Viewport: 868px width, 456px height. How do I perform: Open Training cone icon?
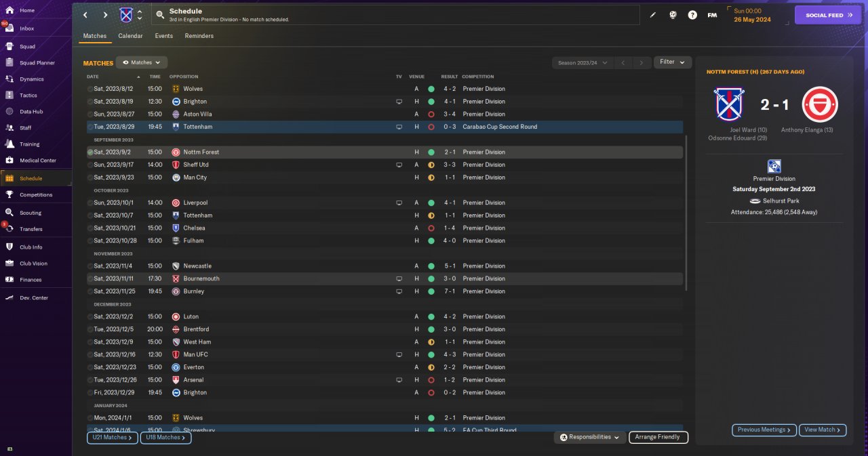click(x=9, y=144)
